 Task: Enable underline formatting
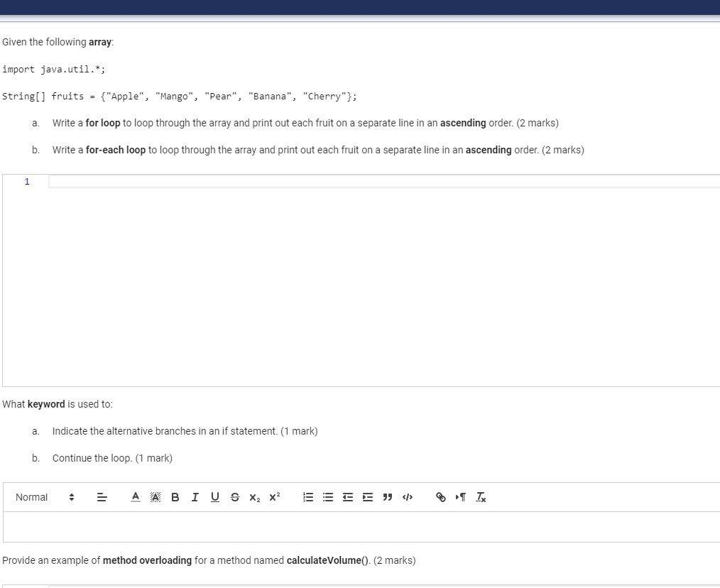tap(214, 497)
